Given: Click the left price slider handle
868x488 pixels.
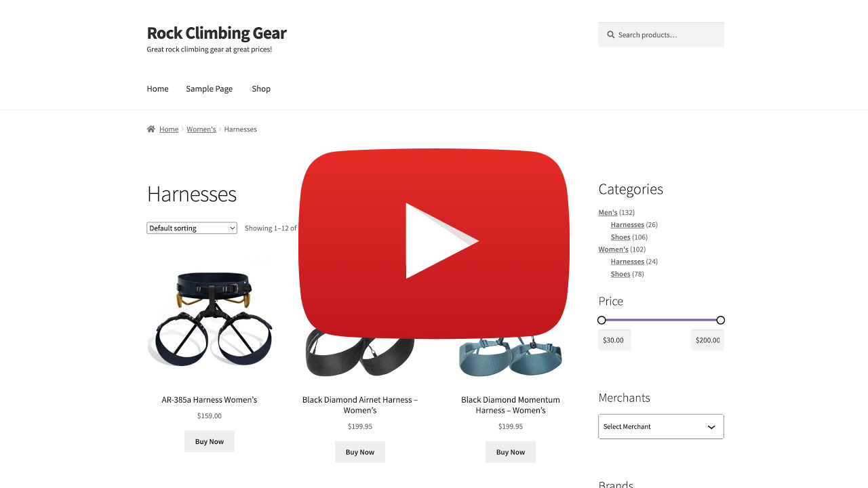Looking at the screenshot, I should pos(601,320).
